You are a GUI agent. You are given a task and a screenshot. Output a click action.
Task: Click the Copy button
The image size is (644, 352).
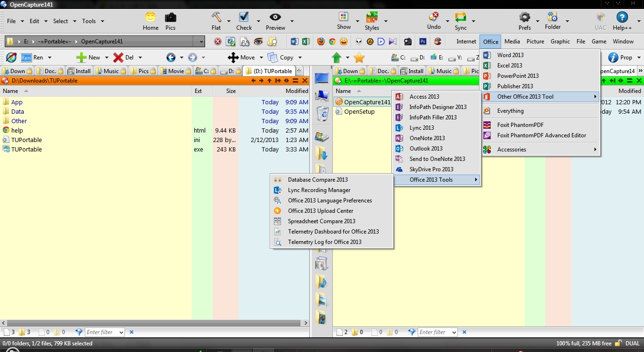281,58
